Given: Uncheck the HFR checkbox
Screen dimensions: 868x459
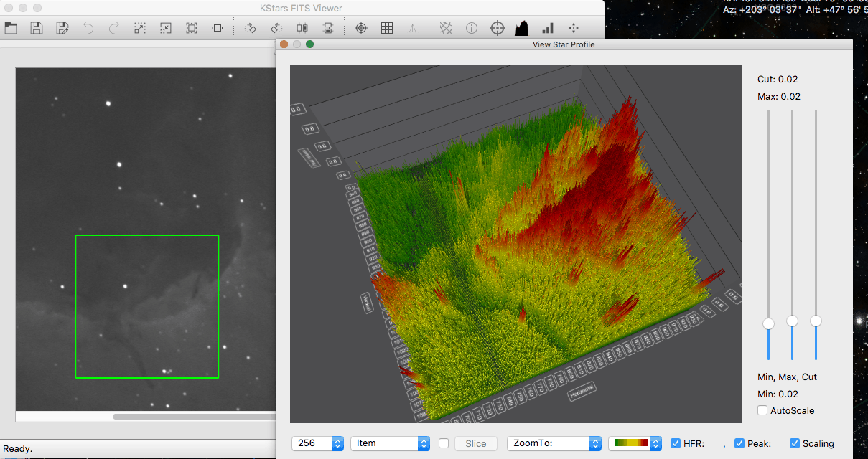Looking at the screenshot, I should click(676, 443).
